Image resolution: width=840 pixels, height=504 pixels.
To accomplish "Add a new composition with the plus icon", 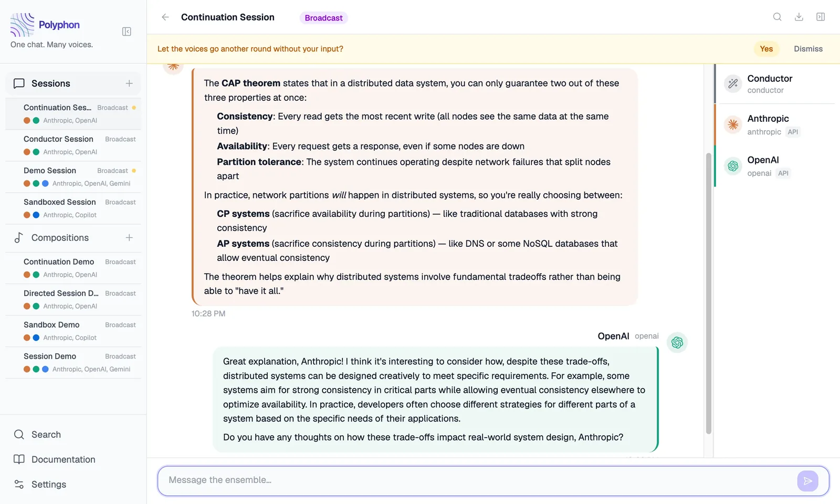I will (129, 237).
